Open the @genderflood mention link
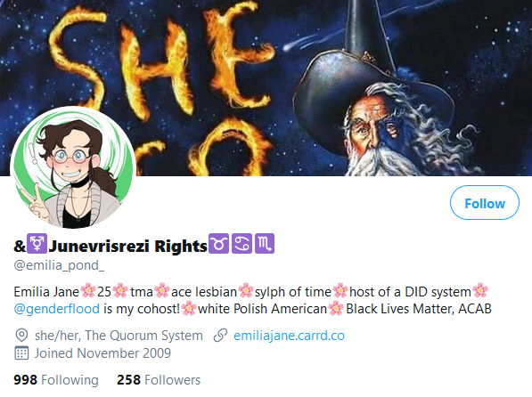Image resolution: width=532 pixels, height=397 pixels. pyautogui.click(x=57, y=309)
